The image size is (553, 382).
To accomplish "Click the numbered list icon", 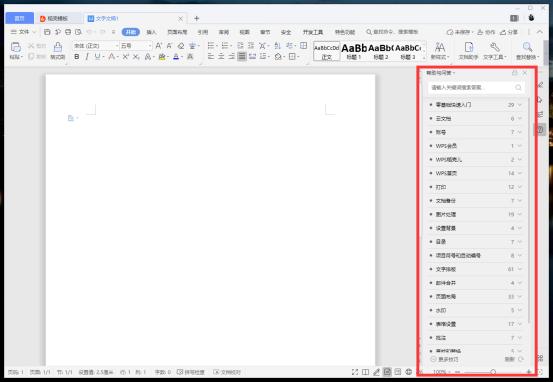I will click(x=225, y=46).
